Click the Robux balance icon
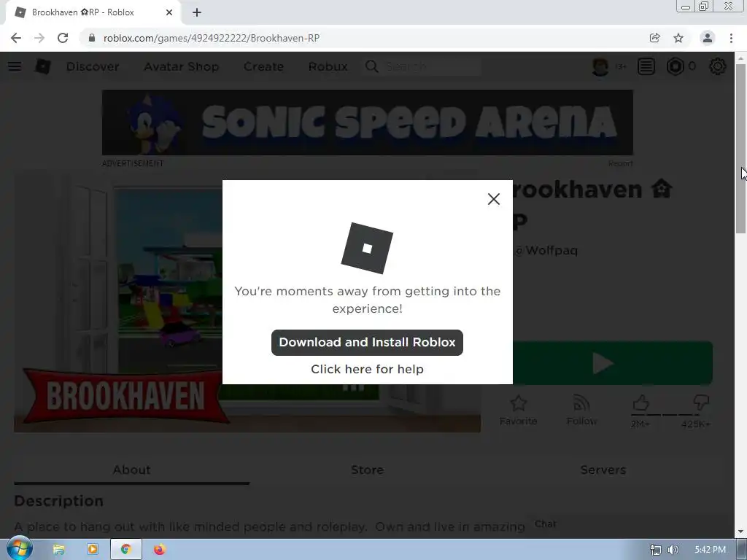The image size is (747, 560). (x=675, y=66)
